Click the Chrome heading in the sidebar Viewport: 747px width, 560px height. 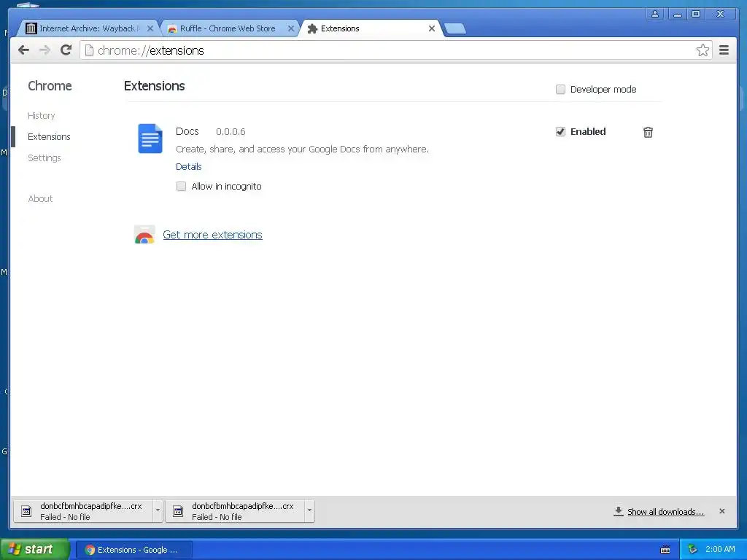point(50,86)
